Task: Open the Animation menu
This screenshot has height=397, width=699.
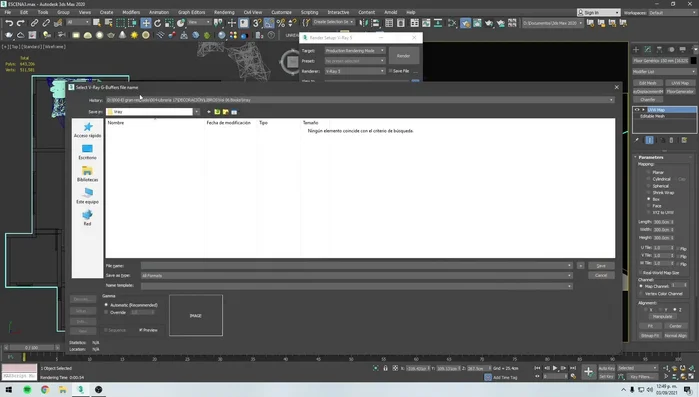Action: [x=159, y=12]
